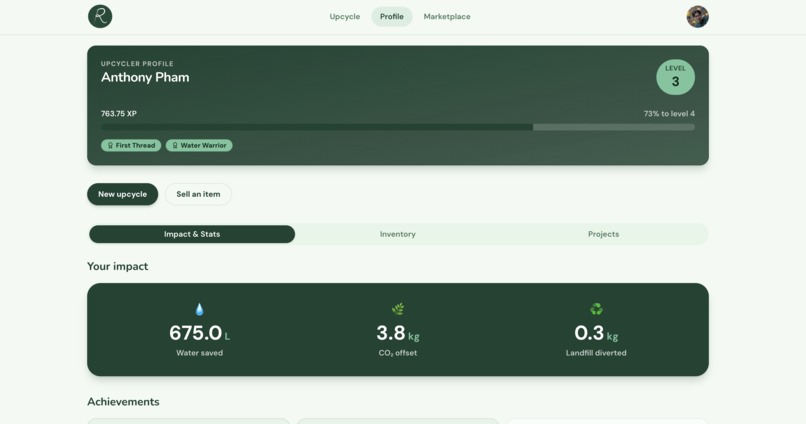Click the leaf CO₂ offset icon
Screen dimensions: 806x424
398,309
